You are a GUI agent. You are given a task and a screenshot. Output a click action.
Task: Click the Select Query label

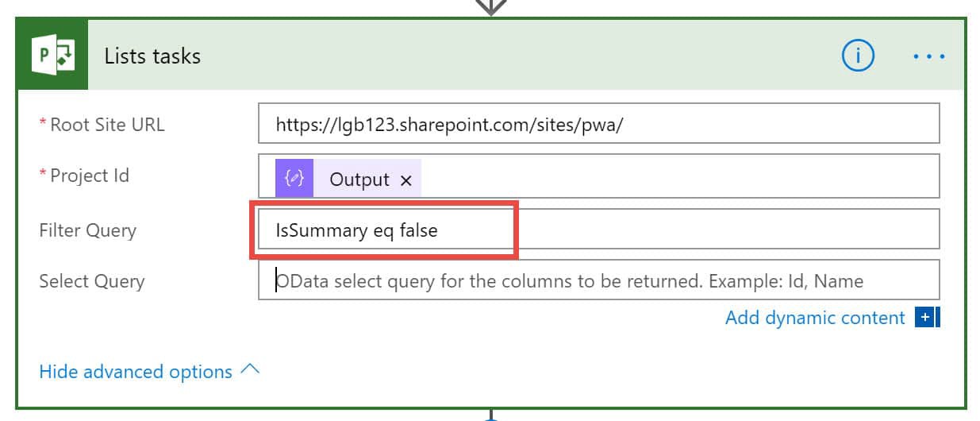point(92,281)
